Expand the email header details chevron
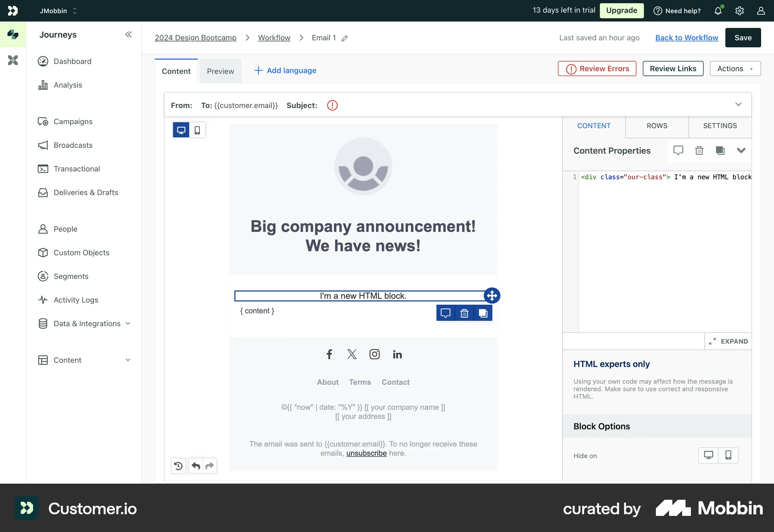 coord(739,104)
